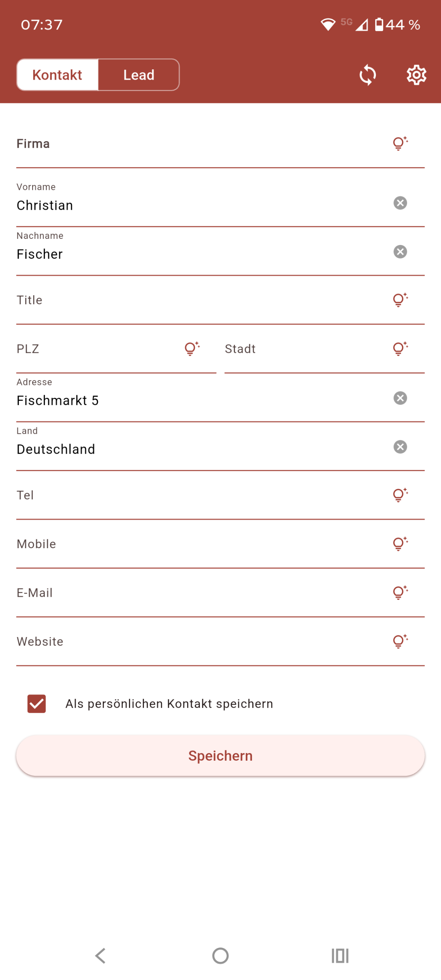This screenshot has height=980, width=441.
Task: Tap the Tel suggestion lightbulb icon
Action: (x=400, y=495)
